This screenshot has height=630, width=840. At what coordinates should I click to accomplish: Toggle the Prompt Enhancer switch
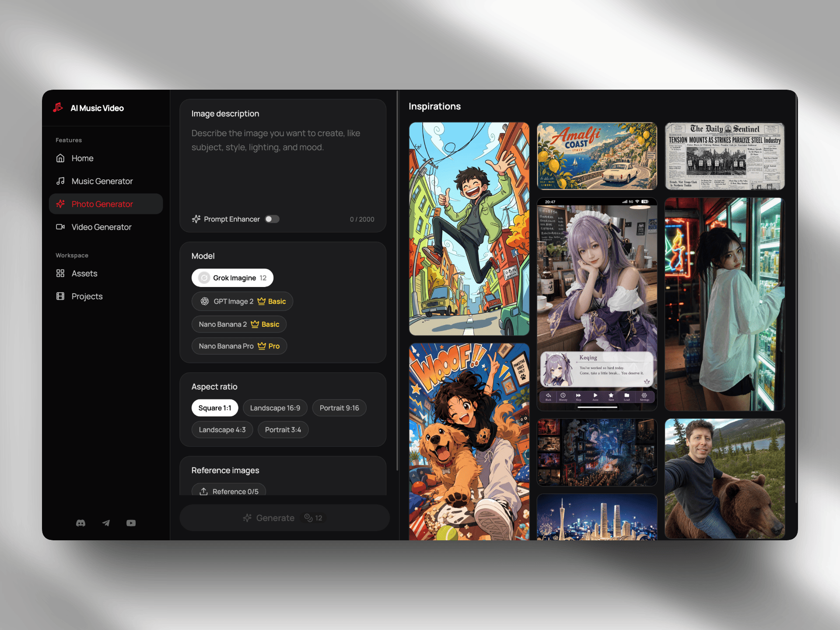[x=272, y=219]
